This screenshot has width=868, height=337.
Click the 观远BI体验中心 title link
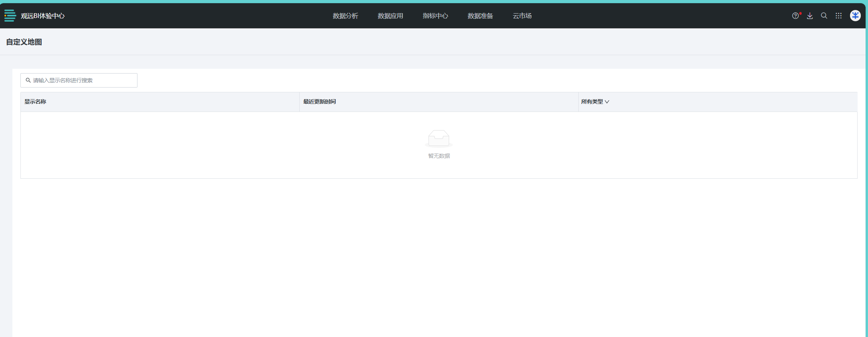point(43,16)
